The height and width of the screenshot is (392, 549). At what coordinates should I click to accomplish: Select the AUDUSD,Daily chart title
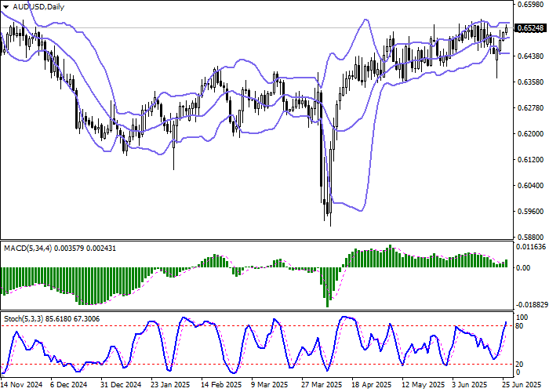38,6
